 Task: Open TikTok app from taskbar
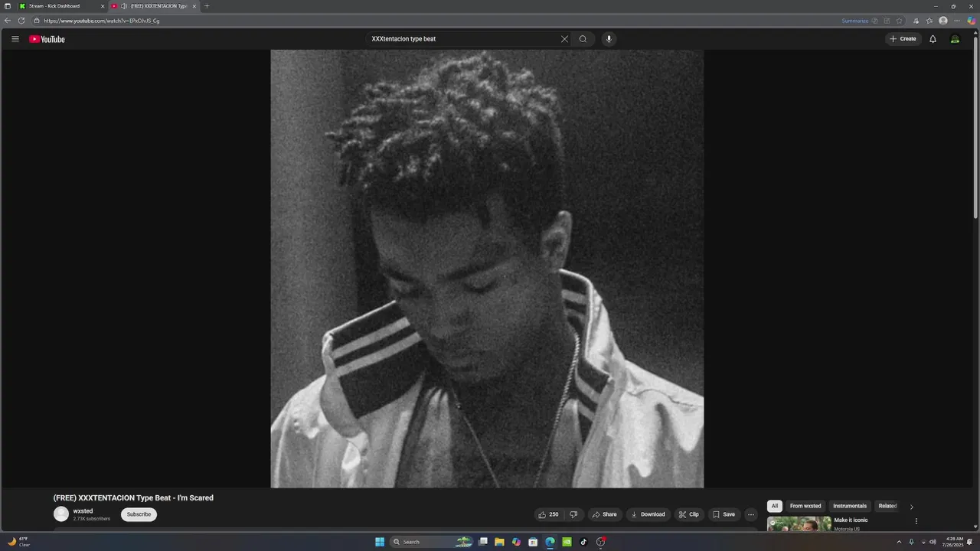click(x=583, y=542)
